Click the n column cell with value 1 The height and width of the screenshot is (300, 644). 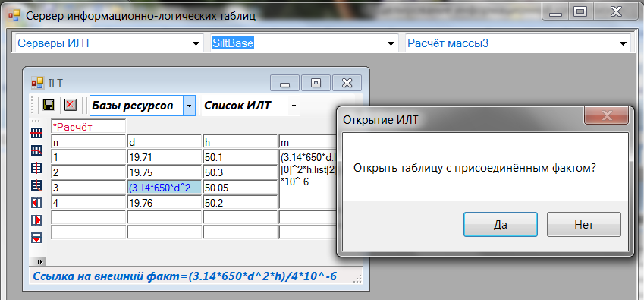(88, 156)
